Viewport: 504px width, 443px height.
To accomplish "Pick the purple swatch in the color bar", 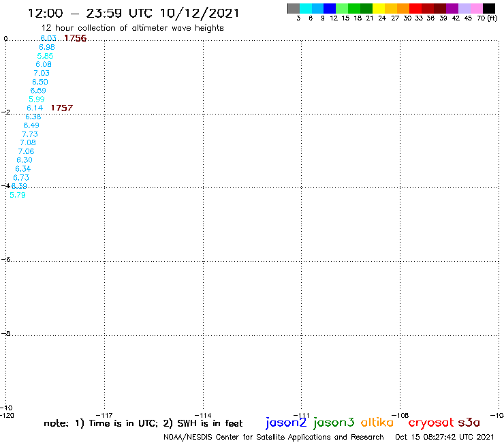I will click(452, 9).
